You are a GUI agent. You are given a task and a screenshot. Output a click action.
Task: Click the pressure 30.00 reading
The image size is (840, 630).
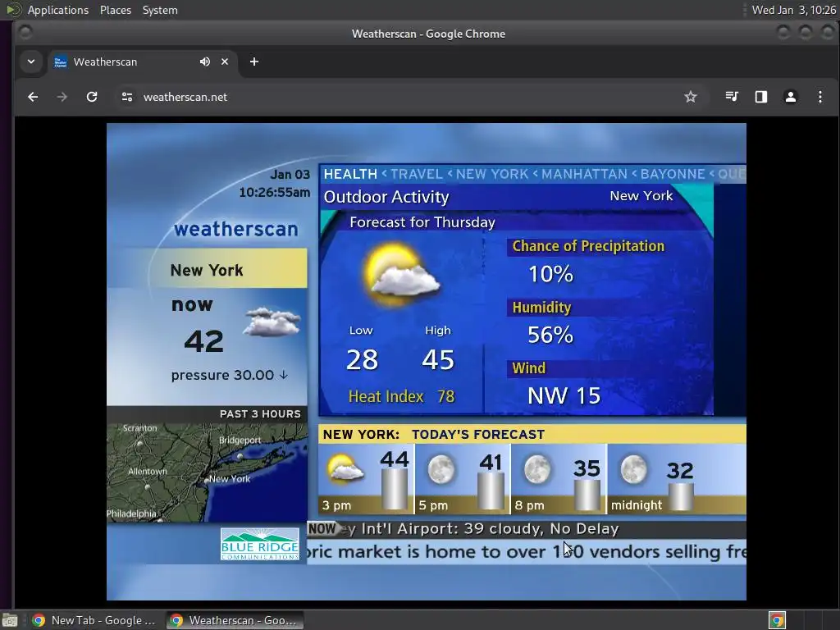click(x=230, y=375)
